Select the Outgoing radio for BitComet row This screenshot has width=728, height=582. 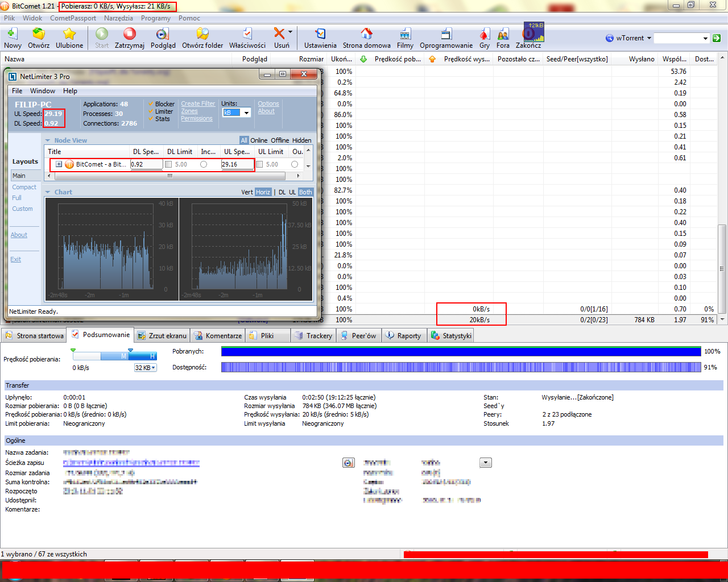[x=295, y=164]
